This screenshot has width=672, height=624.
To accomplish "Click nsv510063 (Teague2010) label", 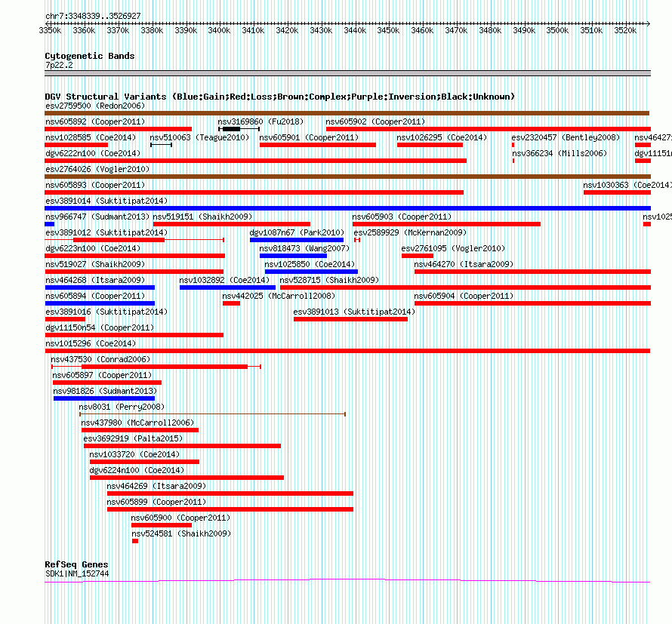I will [199, 137].
